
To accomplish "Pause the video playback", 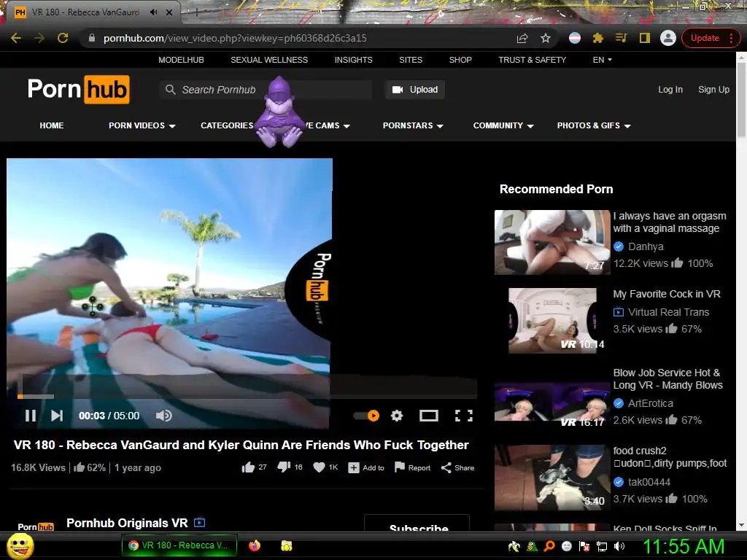I will [31, 416].
